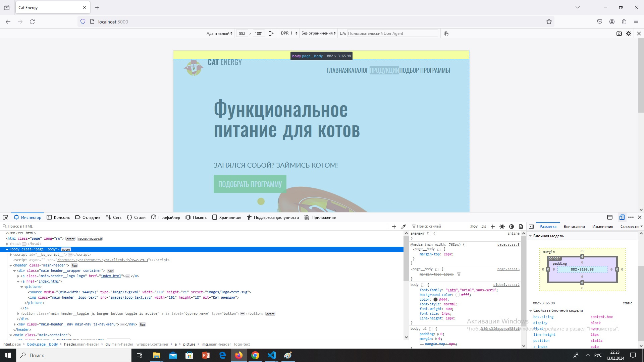This screenshot has width=644, height=362.
Task: Click the прокручиваемый badge on html element
Action: pyautogui.click(x=90, y=239)
